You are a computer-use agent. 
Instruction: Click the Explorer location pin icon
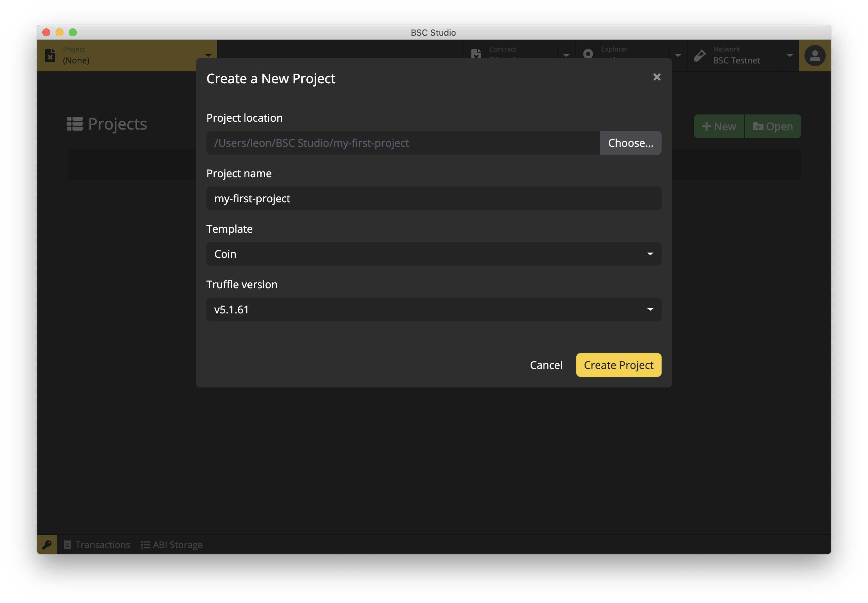pyautogui.click(x=588, y=54)
